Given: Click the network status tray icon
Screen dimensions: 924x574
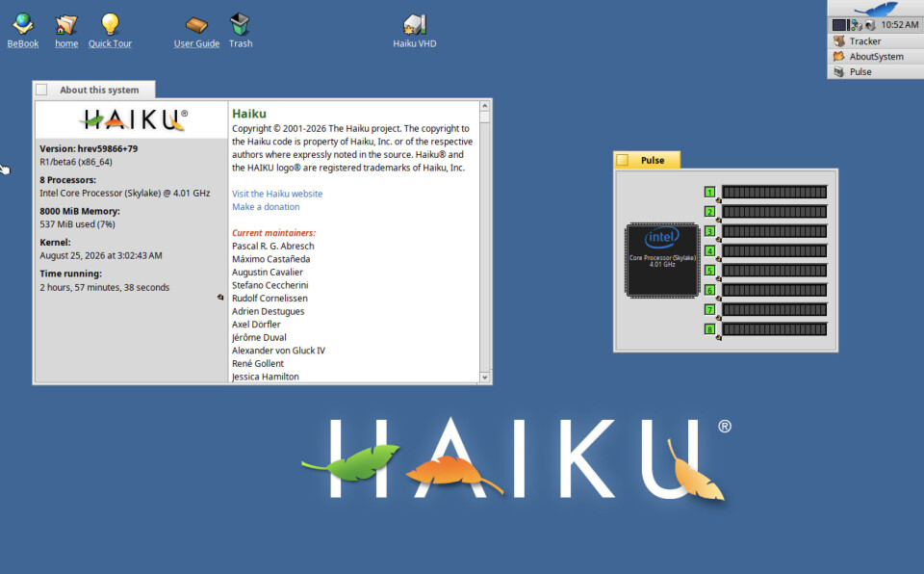Looking at the screenshot, I should (x=857, y=25).
